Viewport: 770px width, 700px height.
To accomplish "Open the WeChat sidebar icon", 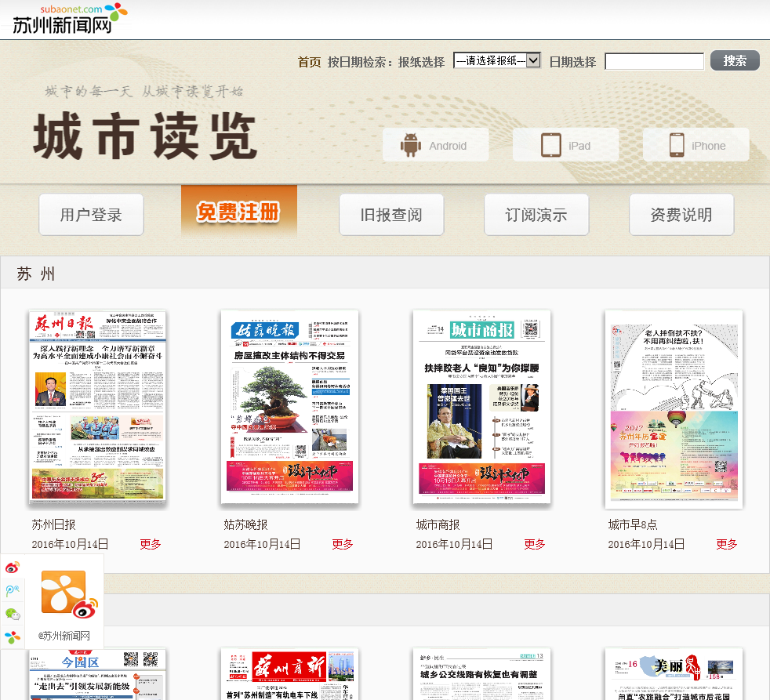I will (x=13, y=614).
